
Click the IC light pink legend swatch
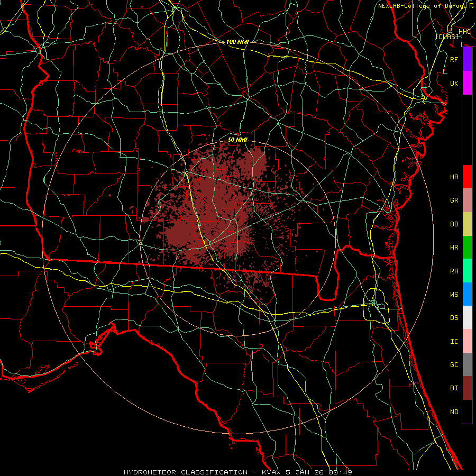click(467, 341)
